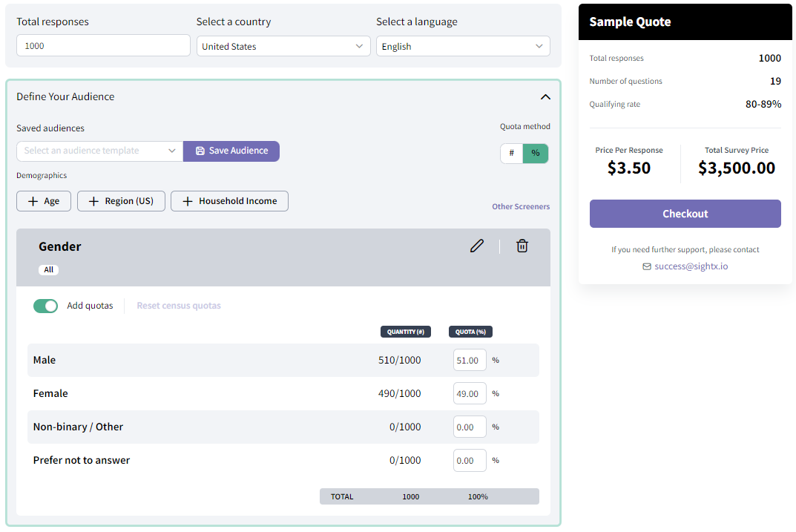Click the Male quota percent field
The height and width of the screenshot is (532, 796).
(470, 360)
